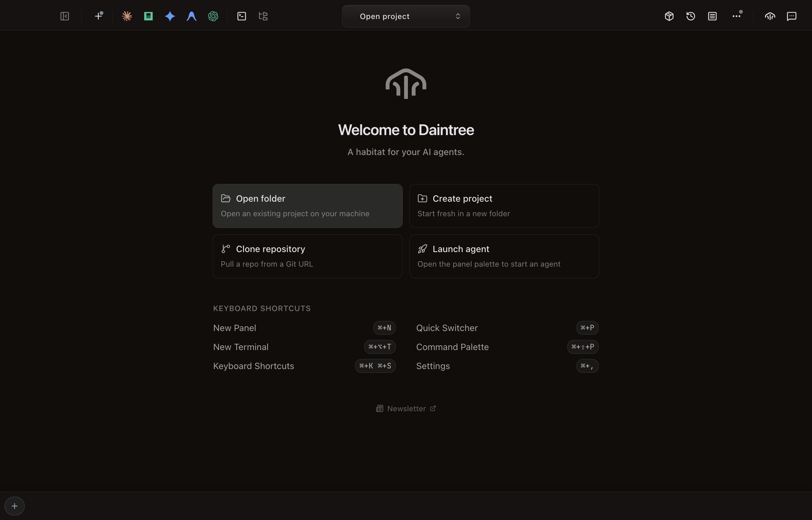Click the ⌘+P key badge beside Quick Switcher

(x=587, y=328)
